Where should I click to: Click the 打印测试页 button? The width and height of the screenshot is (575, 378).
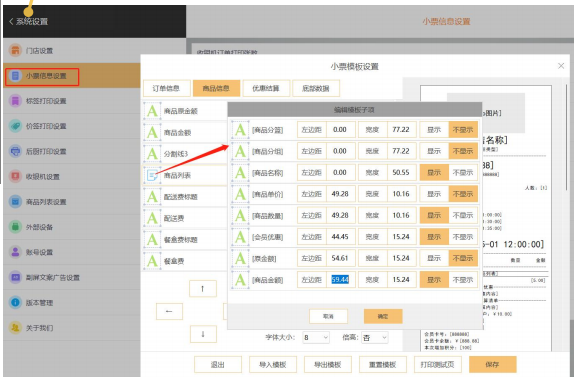[x=437, y=364]
